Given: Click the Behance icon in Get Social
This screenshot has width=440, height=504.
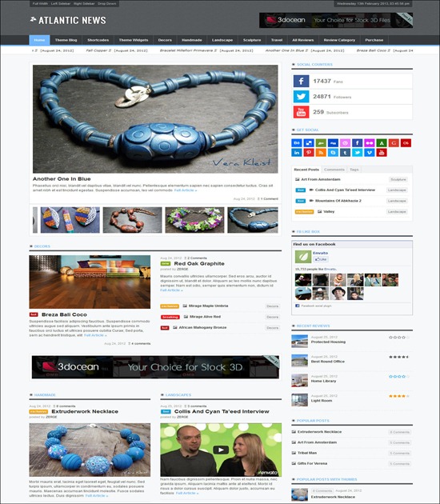Looking at the screenshot, I should 296,142.
